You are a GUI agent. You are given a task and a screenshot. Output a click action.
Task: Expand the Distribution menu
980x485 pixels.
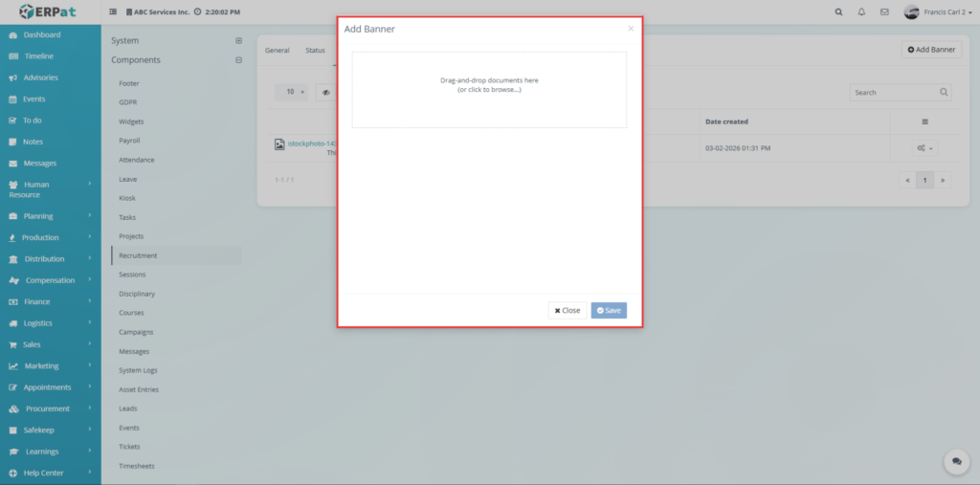[50, 258]
